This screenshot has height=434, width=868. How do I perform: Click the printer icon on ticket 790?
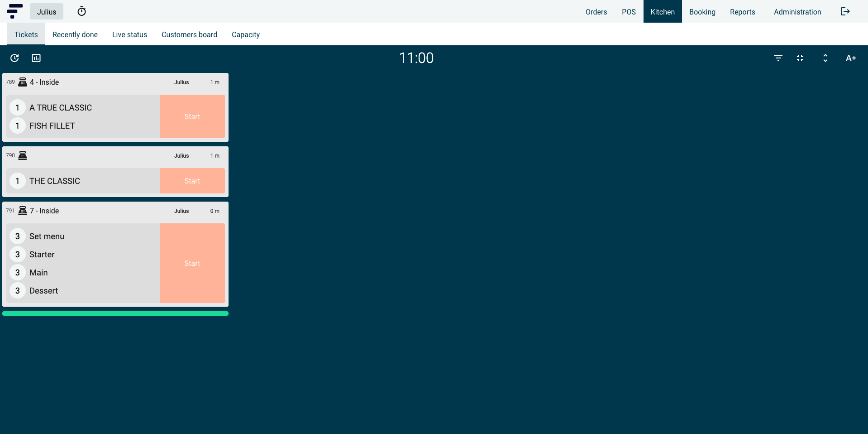[23, 155]
